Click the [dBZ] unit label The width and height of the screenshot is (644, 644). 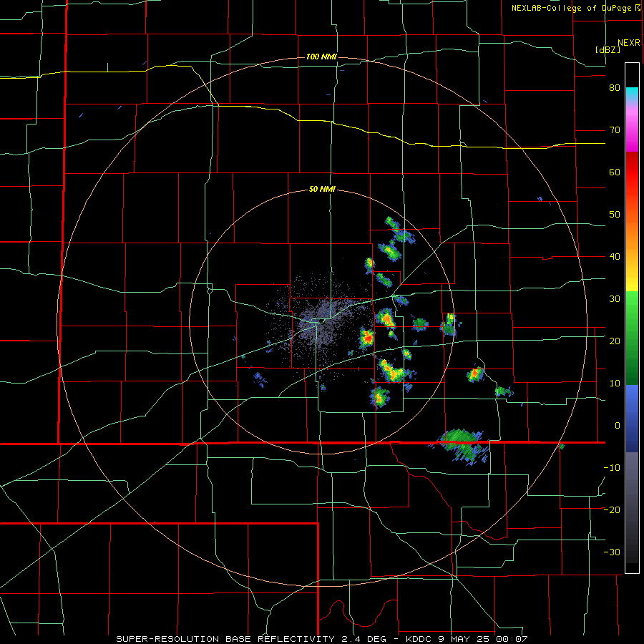point(608,49)
